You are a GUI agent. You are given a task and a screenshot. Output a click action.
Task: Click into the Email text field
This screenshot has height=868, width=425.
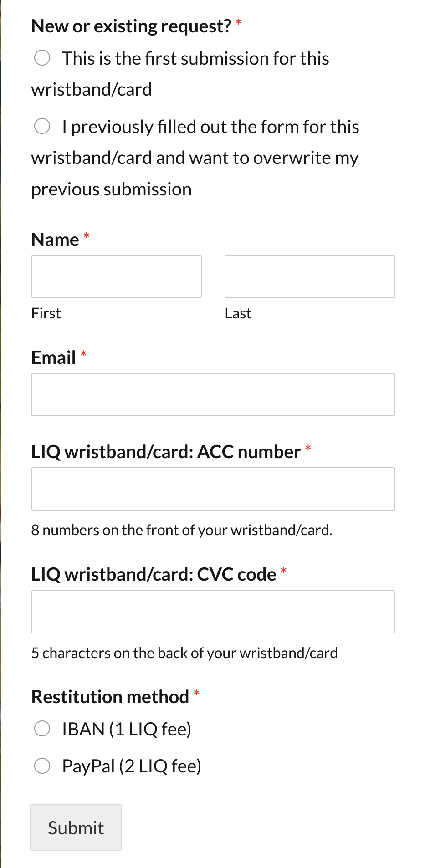(x=213, y=394)
